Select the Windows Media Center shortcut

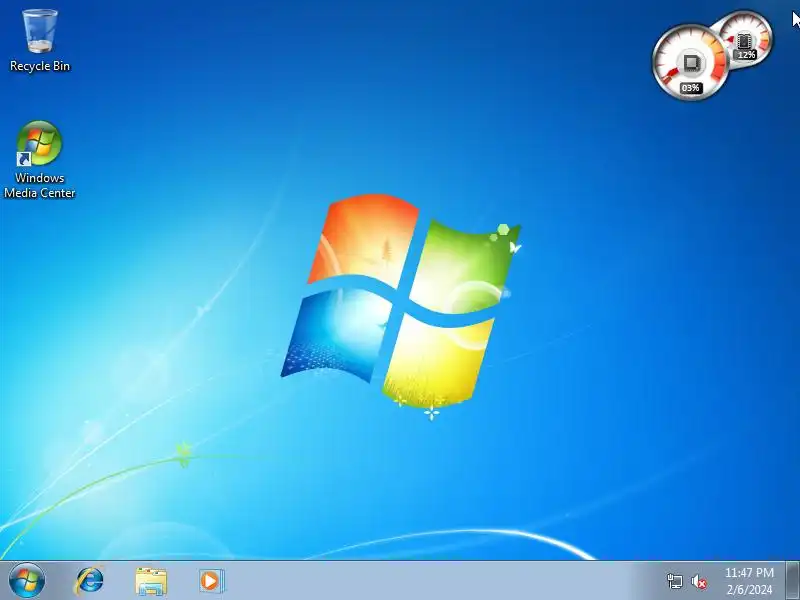point(39,159)
